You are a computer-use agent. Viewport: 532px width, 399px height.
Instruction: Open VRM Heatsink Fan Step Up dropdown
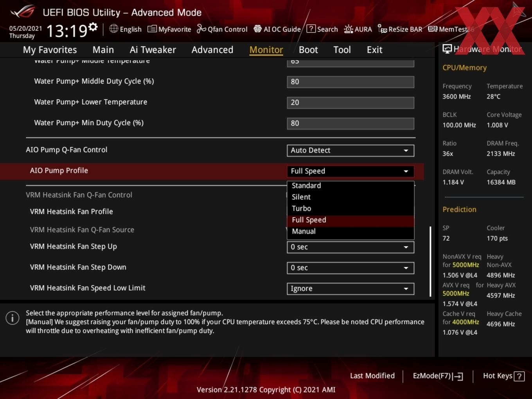tap(350, 247)
